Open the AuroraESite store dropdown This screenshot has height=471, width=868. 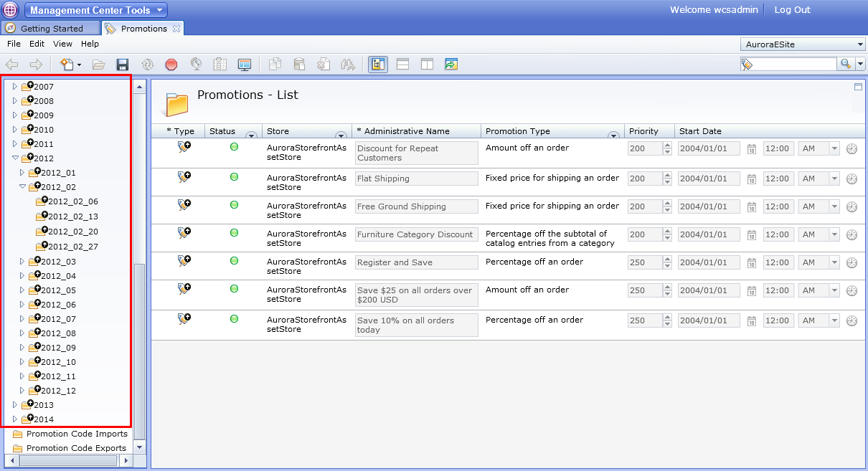click(859, 44)
